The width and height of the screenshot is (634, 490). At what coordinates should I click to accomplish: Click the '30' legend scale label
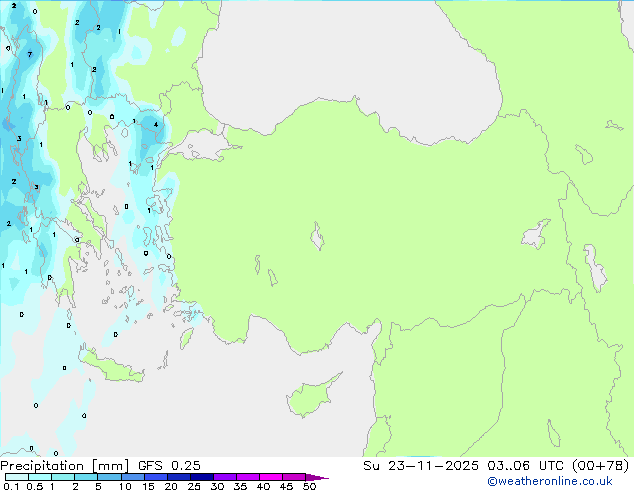click(x=217, y=486)
